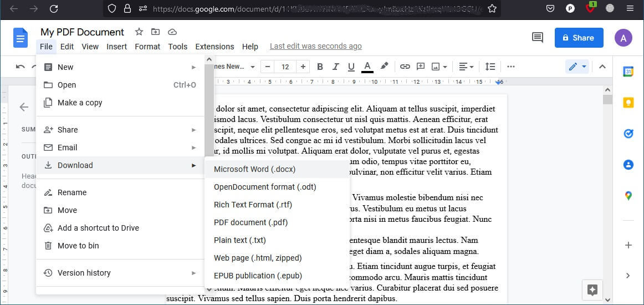Open the Extensions menu
Screen dimensions: 644x305
point(214,47)
